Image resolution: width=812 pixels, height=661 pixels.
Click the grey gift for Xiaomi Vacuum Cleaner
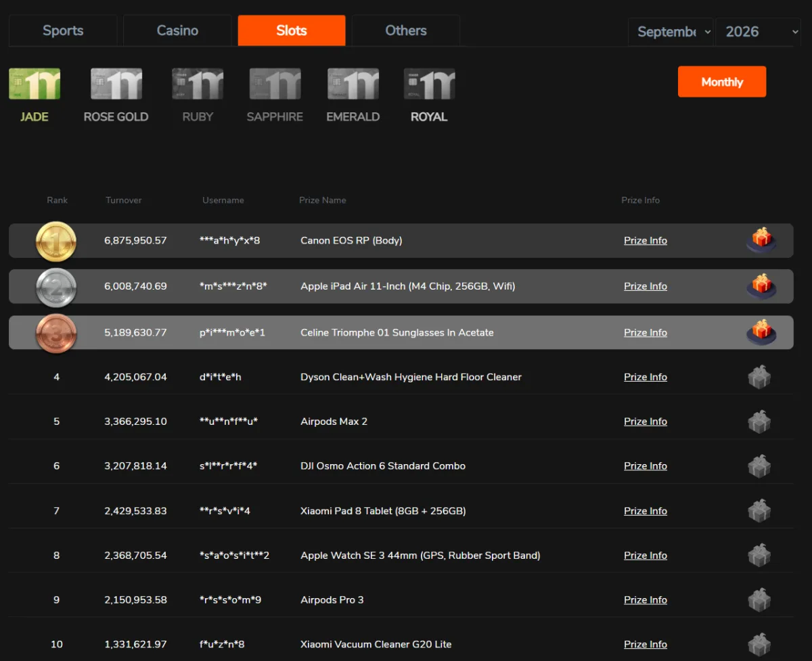click(760, 644)
